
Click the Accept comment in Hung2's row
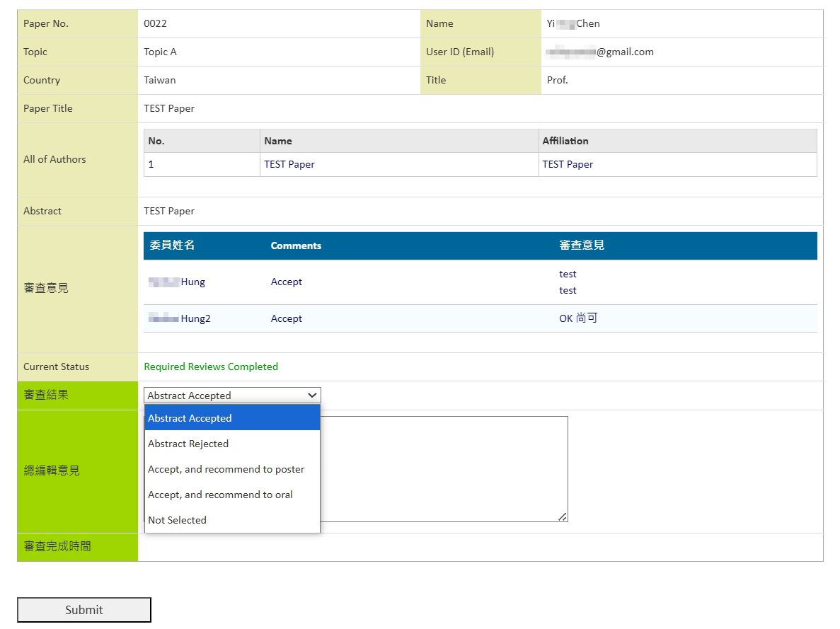287,318
